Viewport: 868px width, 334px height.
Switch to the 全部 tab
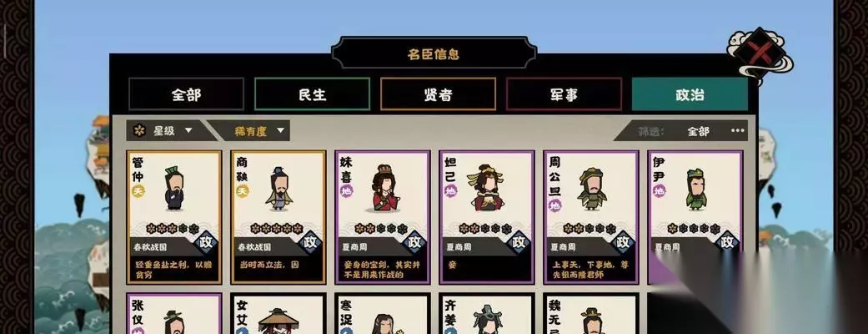(x=186, y=94)
